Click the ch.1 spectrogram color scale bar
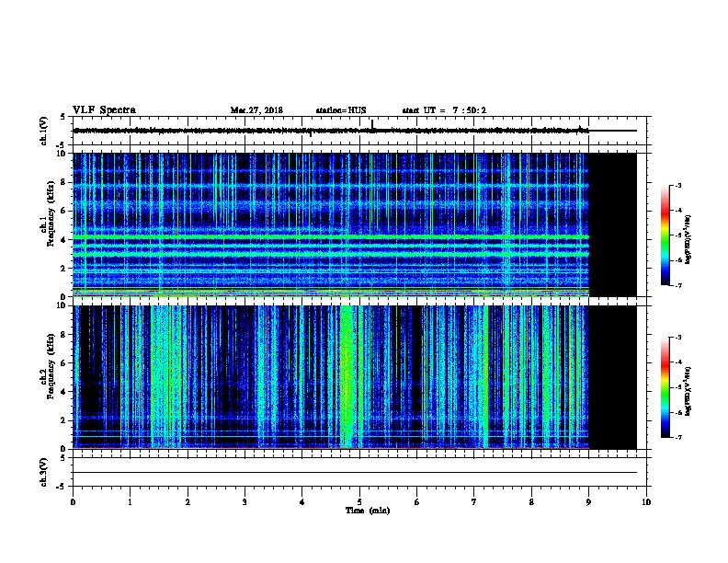 665,236
